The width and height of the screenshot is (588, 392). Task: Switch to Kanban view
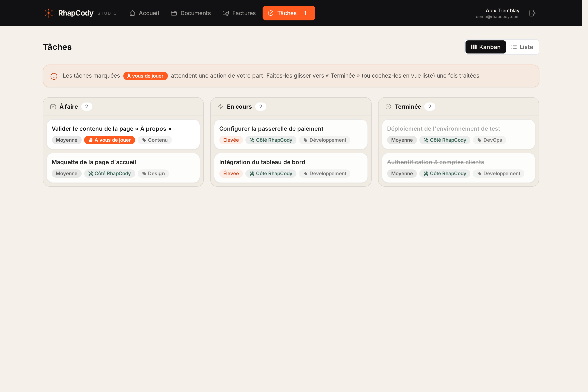point(486,47)
